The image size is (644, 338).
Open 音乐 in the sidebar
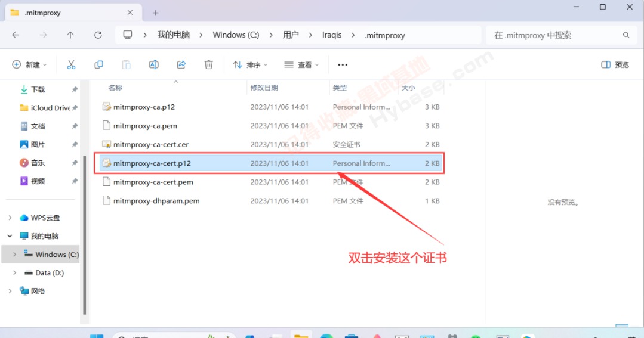click(x=38, y=163)
